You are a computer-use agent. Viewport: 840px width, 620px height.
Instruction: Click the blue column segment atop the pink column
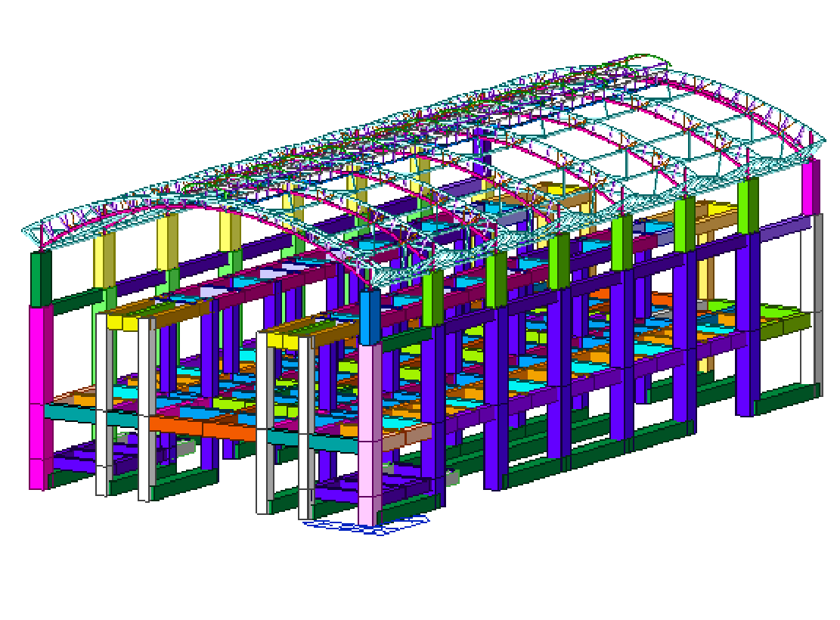coord(369,318)
